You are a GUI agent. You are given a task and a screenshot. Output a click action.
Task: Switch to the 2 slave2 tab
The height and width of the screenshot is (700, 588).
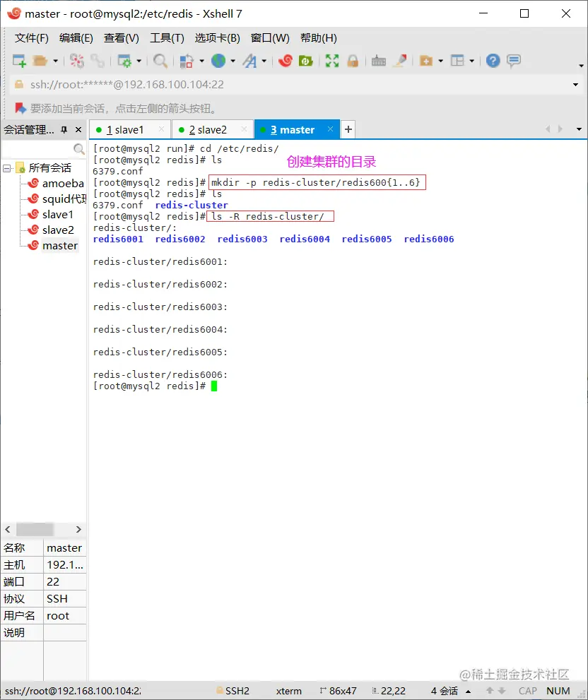[208, 130]
